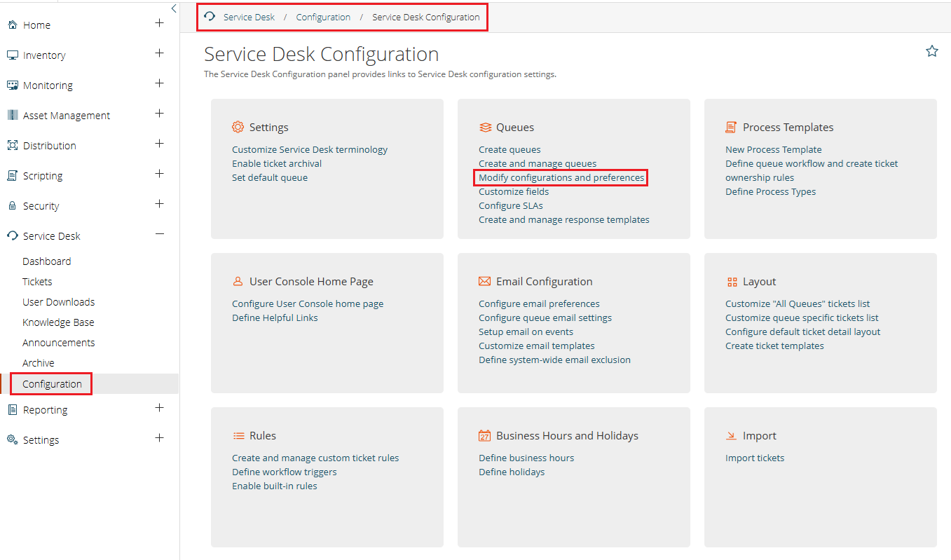Image resolution: width=951 pixels, height=560 pixels.
Task: Open Customize email templates link
Action: (537, 346)
